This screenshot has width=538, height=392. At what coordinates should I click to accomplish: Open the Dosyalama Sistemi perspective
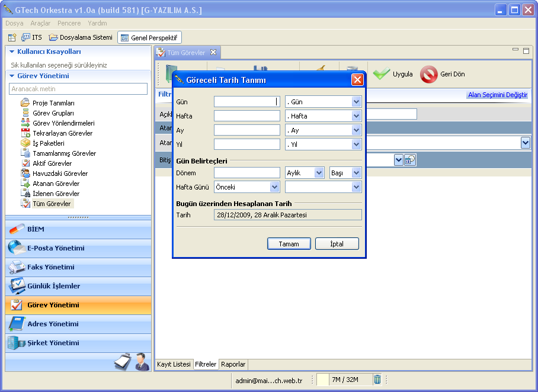tap(81, 37)
